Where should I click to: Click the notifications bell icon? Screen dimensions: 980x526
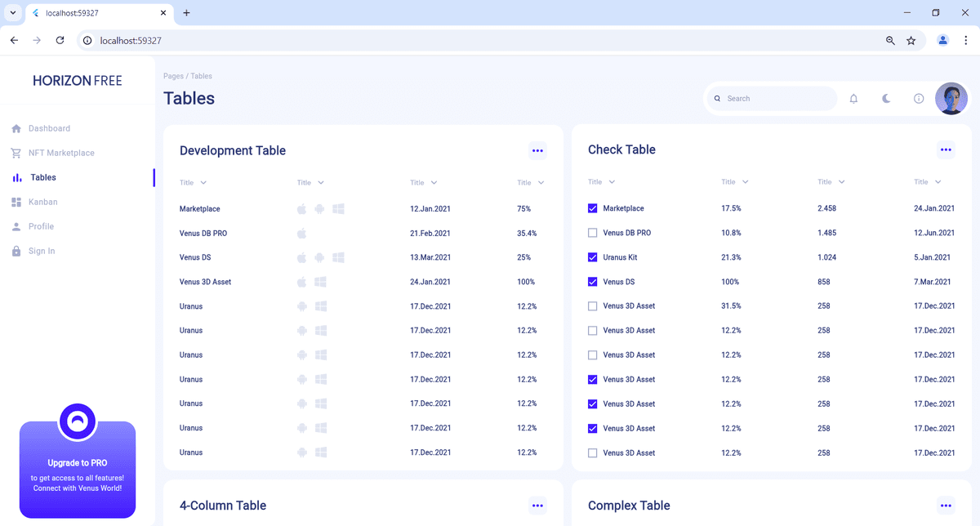[853, 99]
